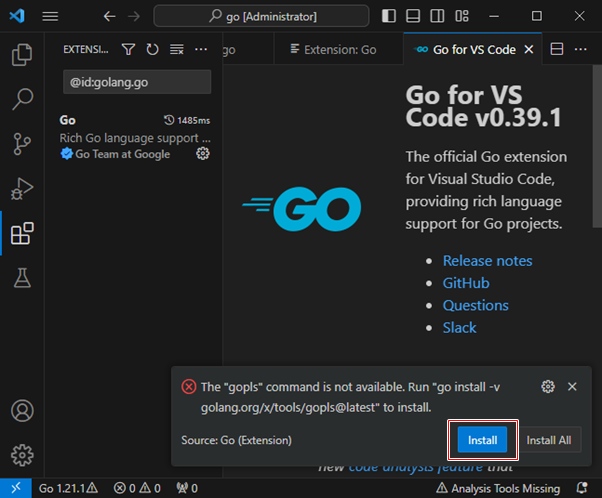Image resolution: width=602 pixels, height=498 pixels.
Task: Open the GitHub link
Action: (x=466, y=283)
